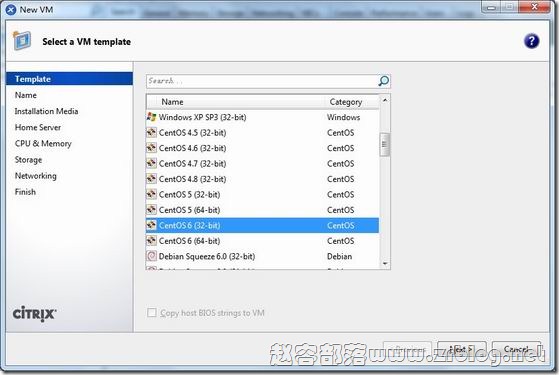Viewport: 559px width, 375px height.
Task: Select CentOS 4.5 (32-bit) template
Action: point(262,133)
